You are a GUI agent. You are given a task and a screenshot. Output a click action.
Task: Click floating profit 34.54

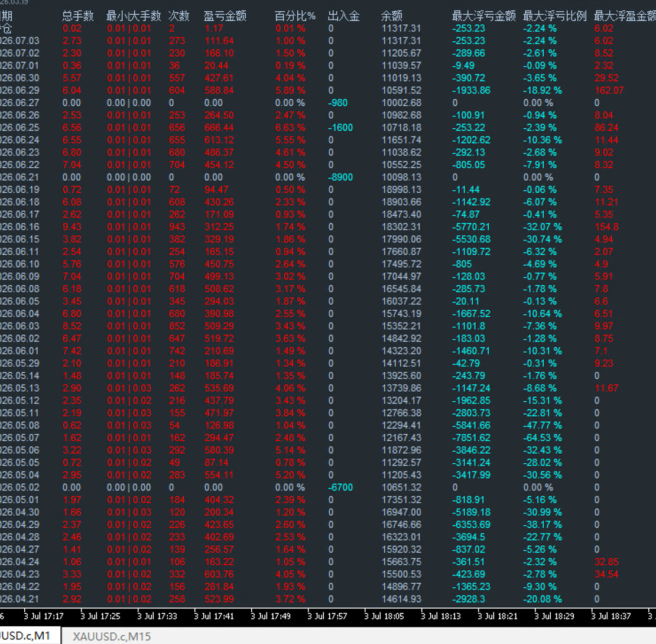pyautogui.click(x=606, y=574)
